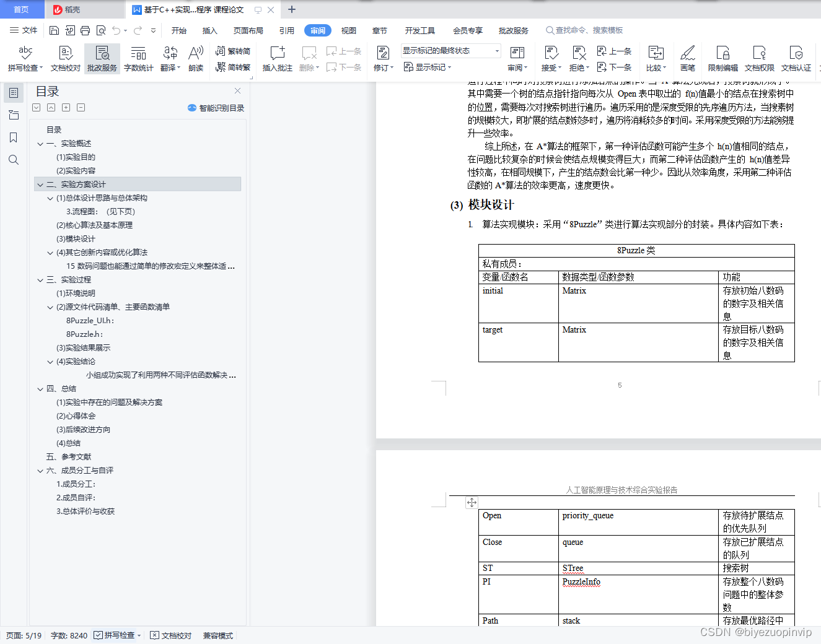Switch to the 开发工具 ribbon tab

point(420,30)
